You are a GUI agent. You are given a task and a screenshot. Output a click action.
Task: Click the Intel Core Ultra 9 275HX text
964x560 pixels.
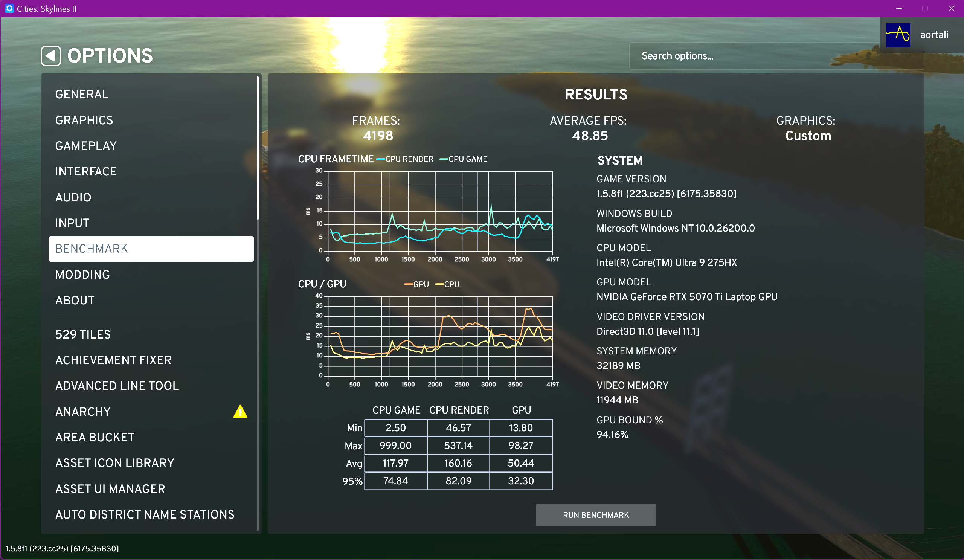point(667,263)
